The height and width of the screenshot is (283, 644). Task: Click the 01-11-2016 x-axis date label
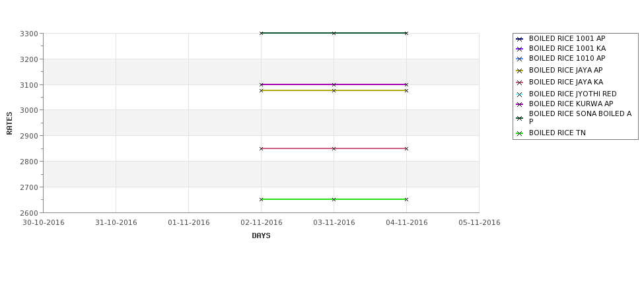click(x=188, y=223)
